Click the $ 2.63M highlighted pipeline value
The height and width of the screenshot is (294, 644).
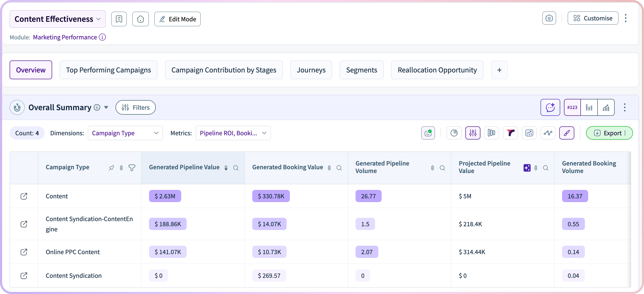pos(165,196)
